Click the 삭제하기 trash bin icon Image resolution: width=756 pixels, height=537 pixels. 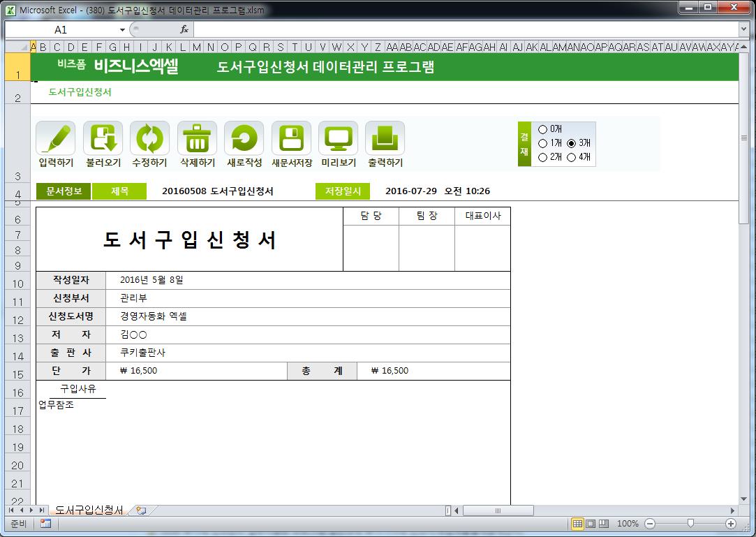coord(197,138)
